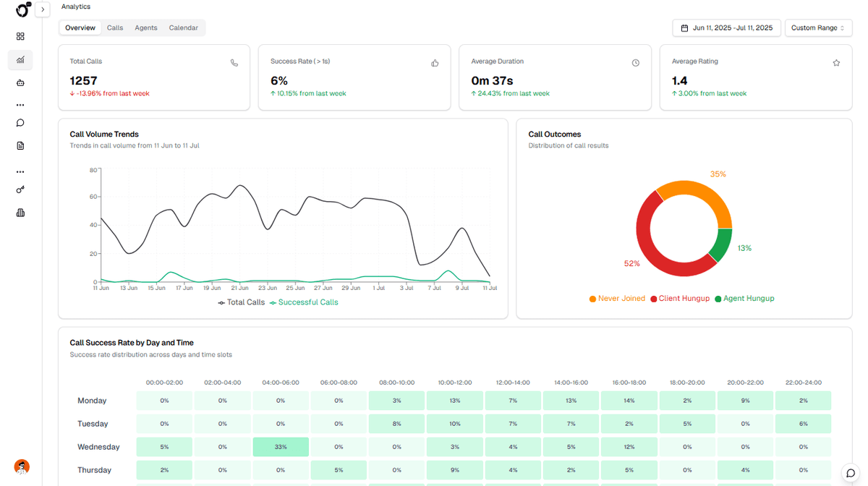Switch to the Calendar tab
The width and height of the screenshot is (868, 486).
pyautogui.click(x=183, y=27)
